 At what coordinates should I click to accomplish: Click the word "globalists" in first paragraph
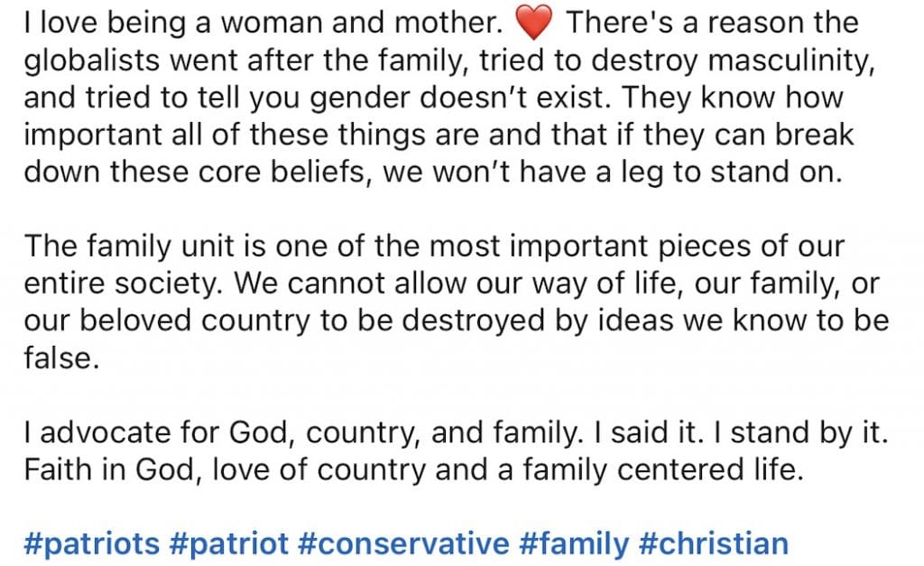tap(92, 60)
